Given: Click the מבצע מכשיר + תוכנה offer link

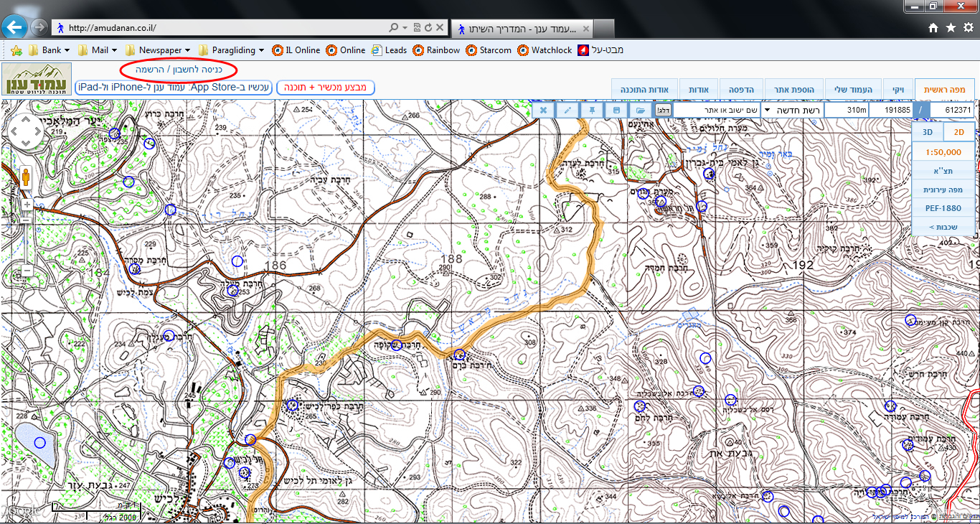Looking at the screenshot, I should 325,88.
